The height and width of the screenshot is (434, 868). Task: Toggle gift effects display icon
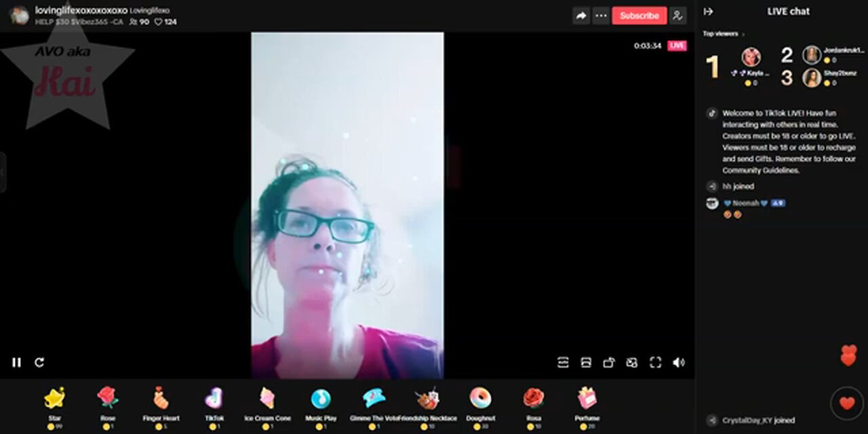[632, 363]
